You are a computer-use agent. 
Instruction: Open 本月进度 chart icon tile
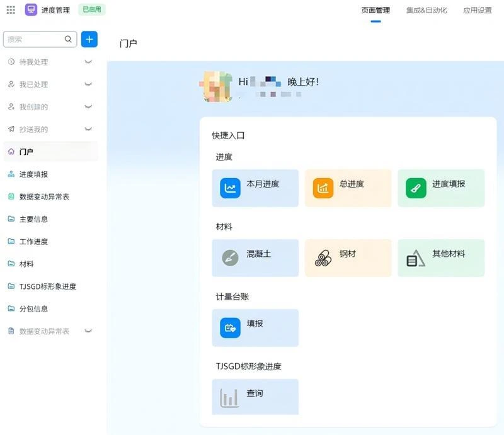230,188
